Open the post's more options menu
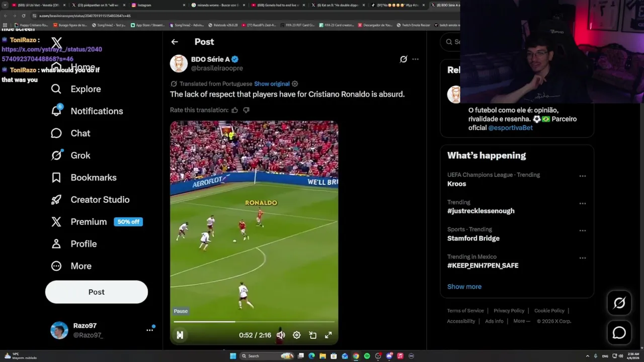The width and height of the screenshot is (644, 362). point(415,59)
